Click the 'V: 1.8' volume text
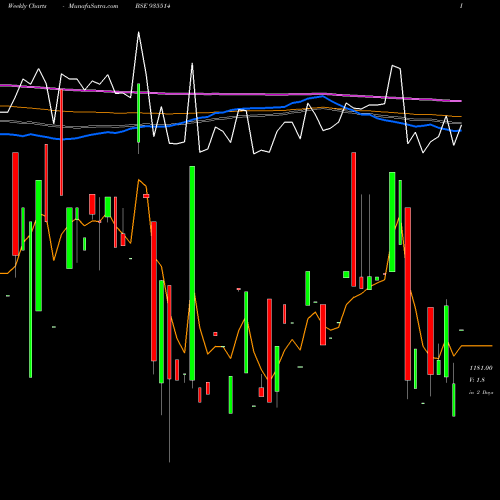500x500 pixels. pyautogui.click(x=477, y=380)
